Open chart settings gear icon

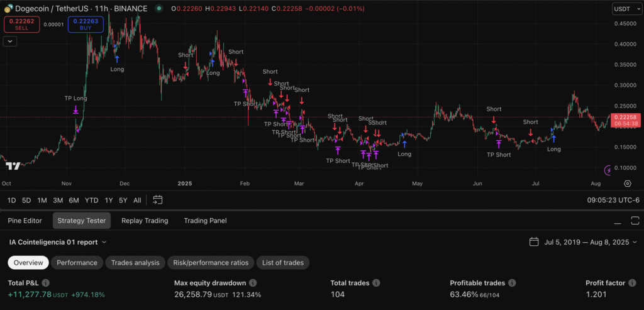click(x=628, y=184)
